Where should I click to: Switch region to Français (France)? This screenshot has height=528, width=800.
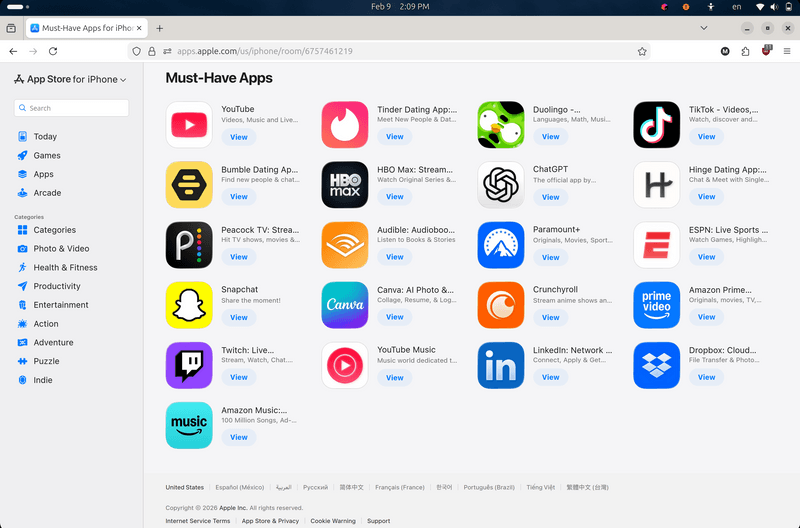[x=399, y=487]
